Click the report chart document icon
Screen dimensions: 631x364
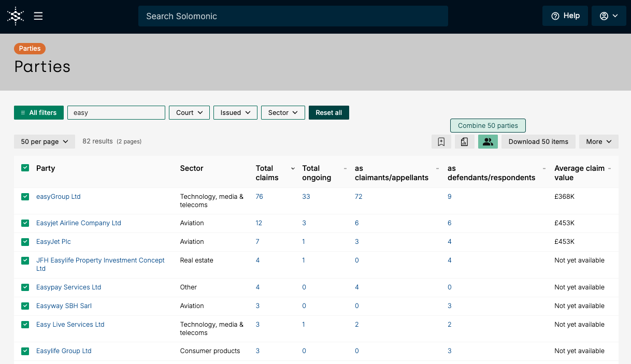[465, 141]
